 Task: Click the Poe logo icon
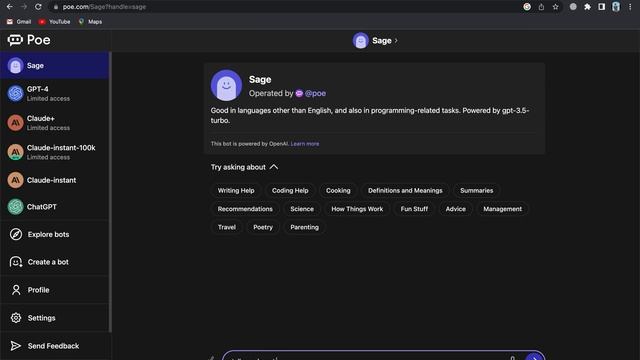[15, 40]
